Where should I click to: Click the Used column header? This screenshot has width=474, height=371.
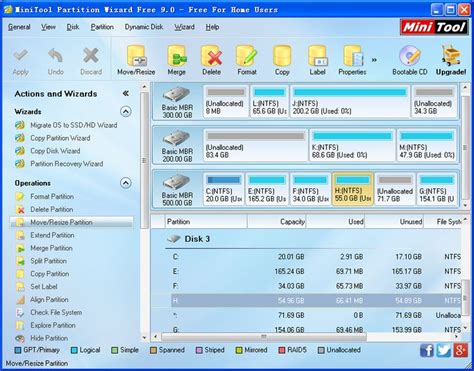click(335, 222)
